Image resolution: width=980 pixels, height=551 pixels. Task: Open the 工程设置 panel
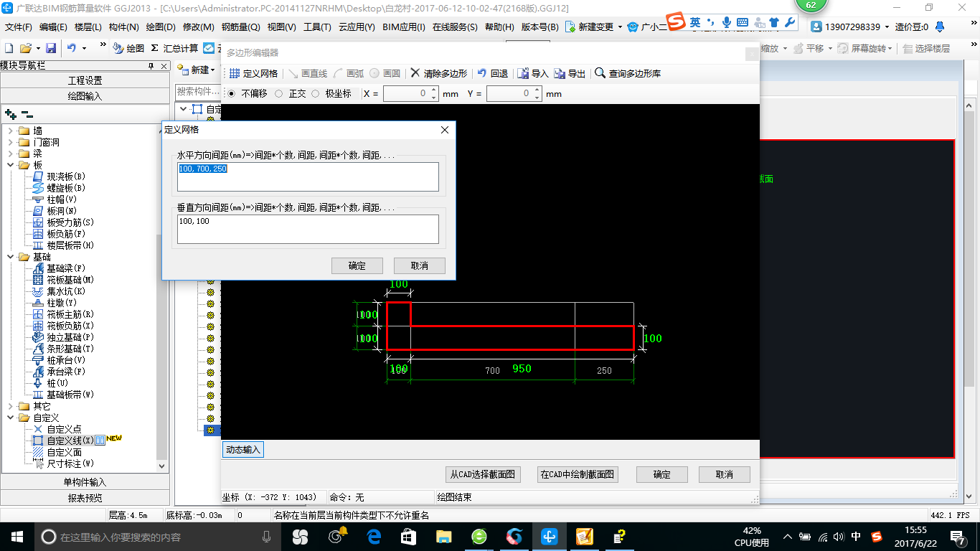85,80
